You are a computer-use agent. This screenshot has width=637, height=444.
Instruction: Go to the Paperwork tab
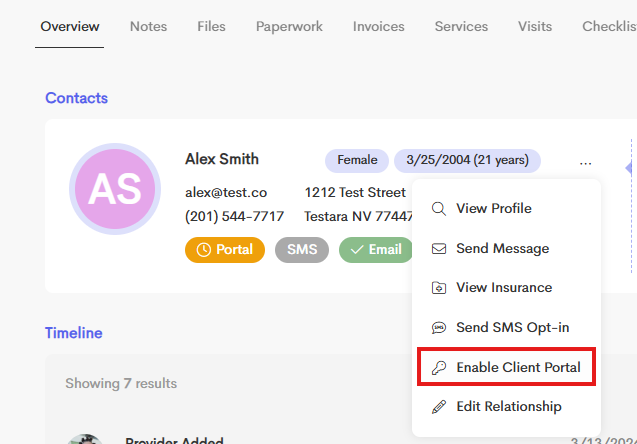(289, 26)
